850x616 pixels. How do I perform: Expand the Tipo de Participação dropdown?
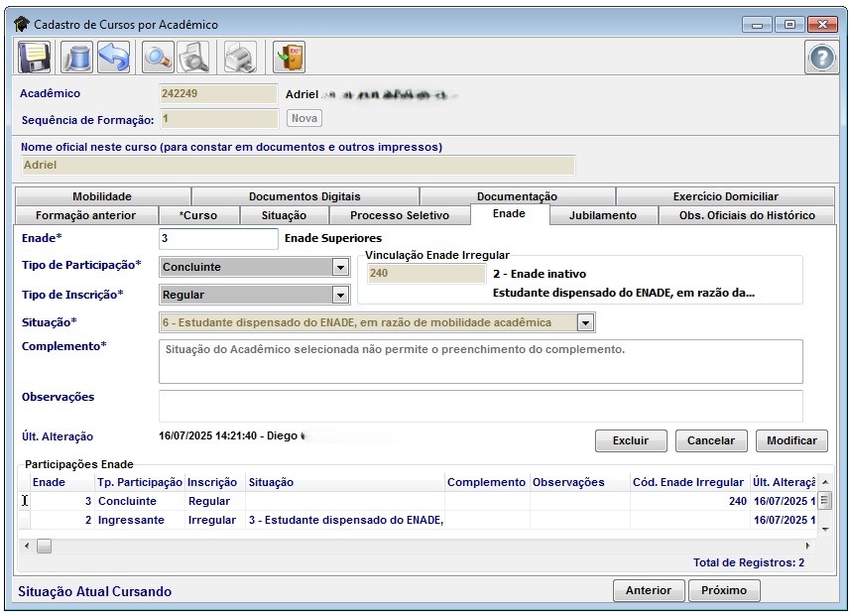pos(340,267)
